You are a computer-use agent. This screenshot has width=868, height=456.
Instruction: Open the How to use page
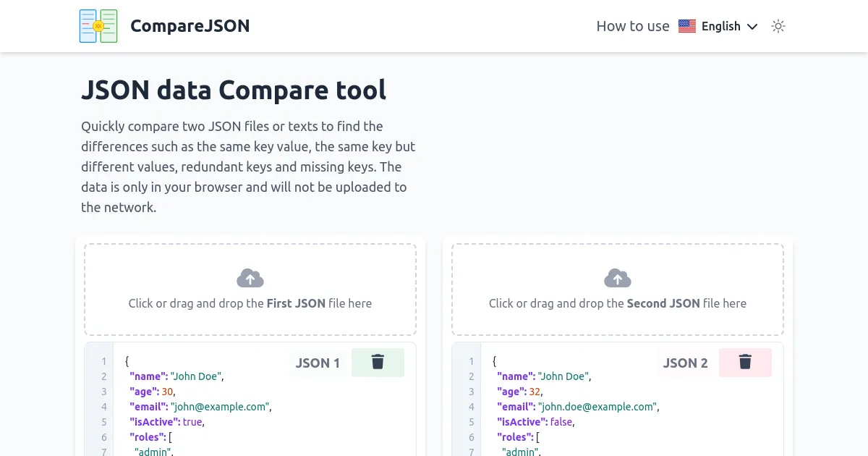click(x=633, y=26)
